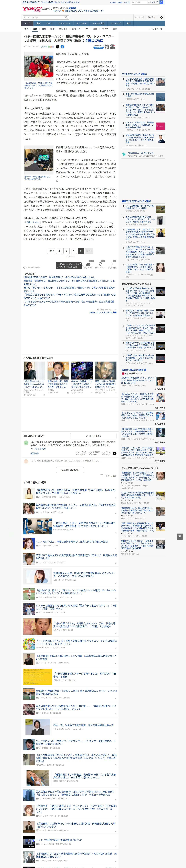The height and width of the screenshot is (868, 186).
Task: Open the 特集 banner link
Action: (105, 47)
